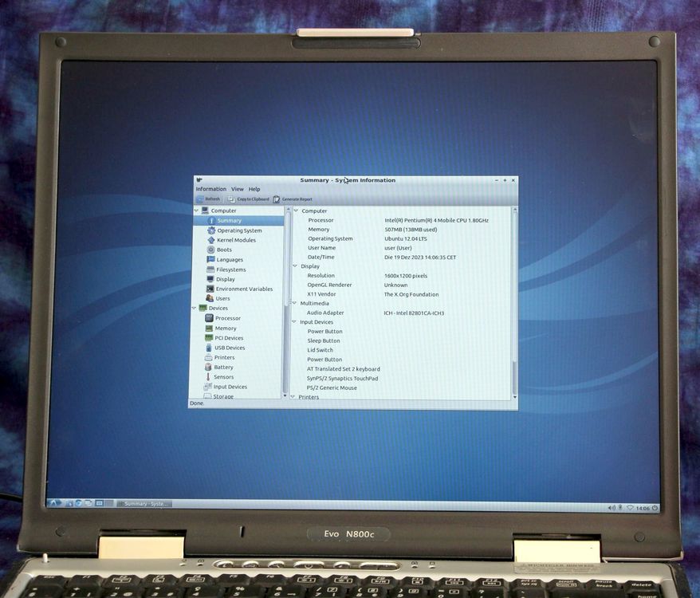700x598 pixels.
Task: Select USB Devices under Devices
Action: coord(229,347)
